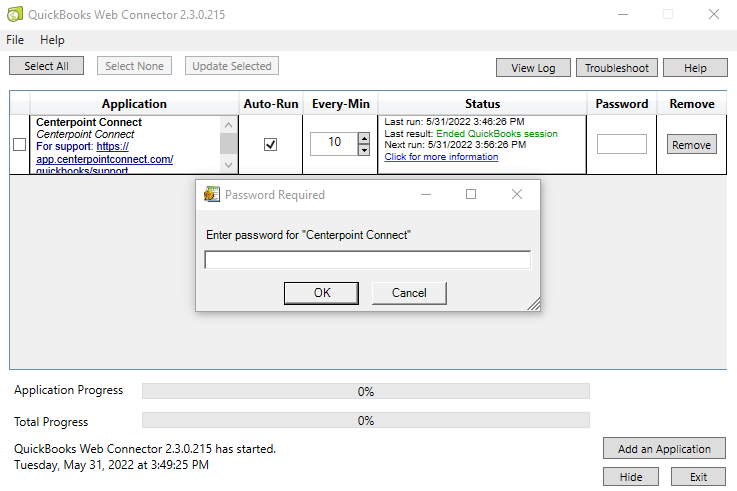This screenshot has height=491, width=737.
Task: Maximize the Password Required dialog
Action: click(470, 194)
